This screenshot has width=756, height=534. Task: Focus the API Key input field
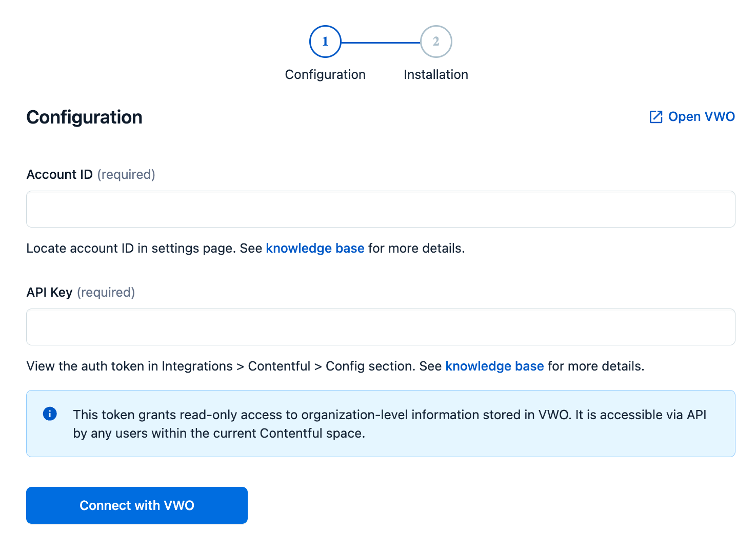381,327
